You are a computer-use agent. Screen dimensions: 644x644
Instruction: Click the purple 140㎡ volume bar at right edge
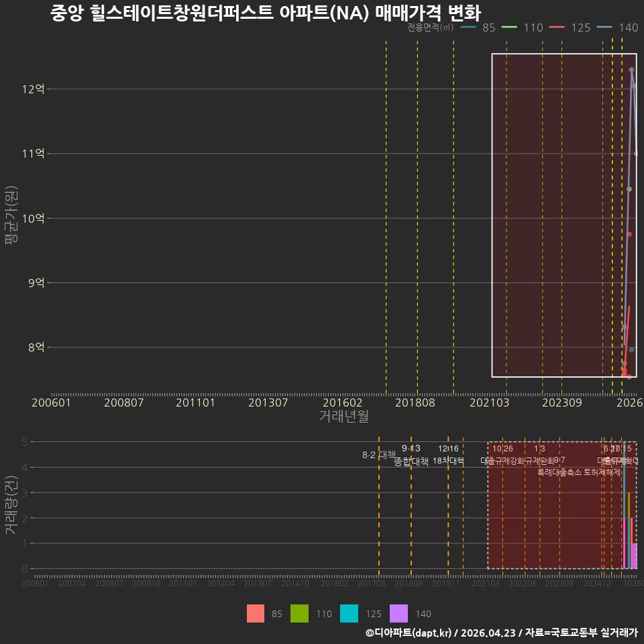click(634, 556)
